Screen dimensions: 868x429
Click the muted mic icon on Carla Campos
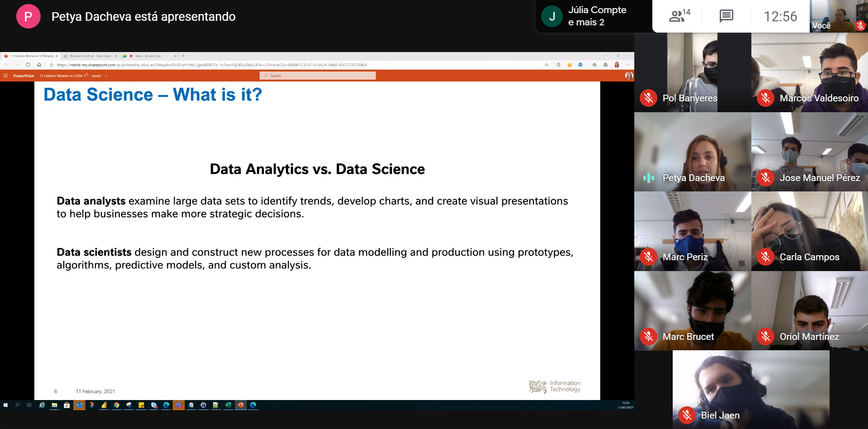click(765, 257)
